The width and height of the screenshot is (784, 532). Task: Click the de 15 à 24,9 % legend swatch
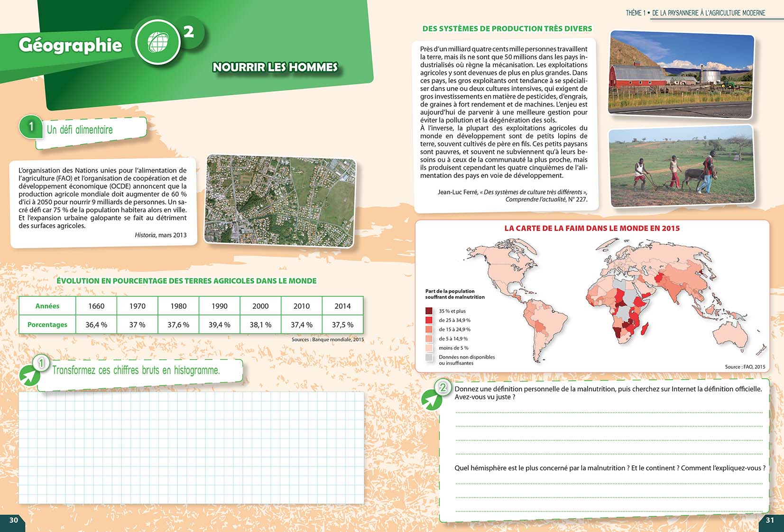coord(429,329)
